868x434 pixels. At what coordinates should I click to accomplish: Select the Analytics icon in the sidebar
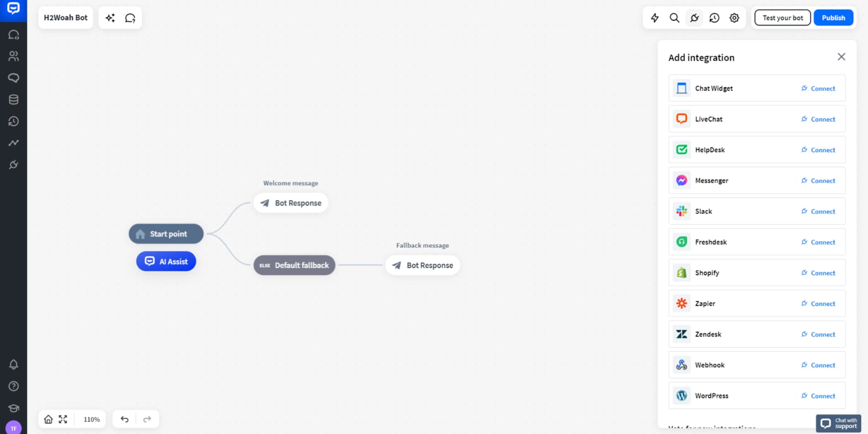pyautogui.click(x=14, y=143)
